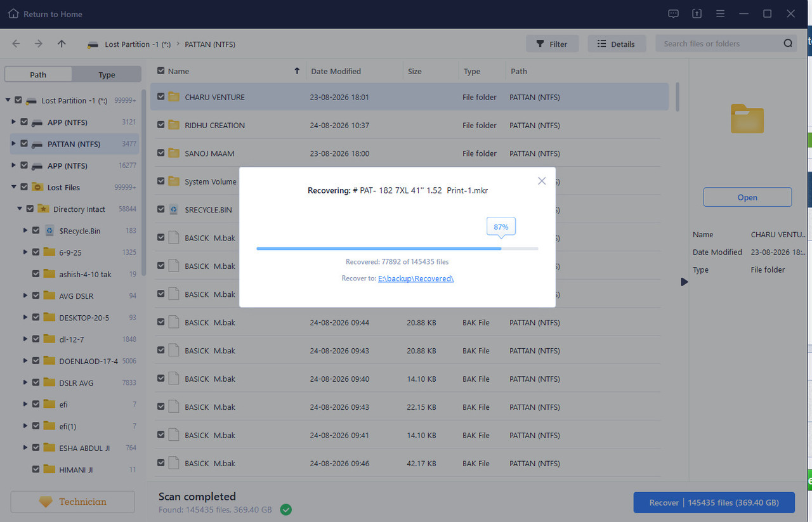Click the Directory Intact starred folder icon

tap(44, 209)
